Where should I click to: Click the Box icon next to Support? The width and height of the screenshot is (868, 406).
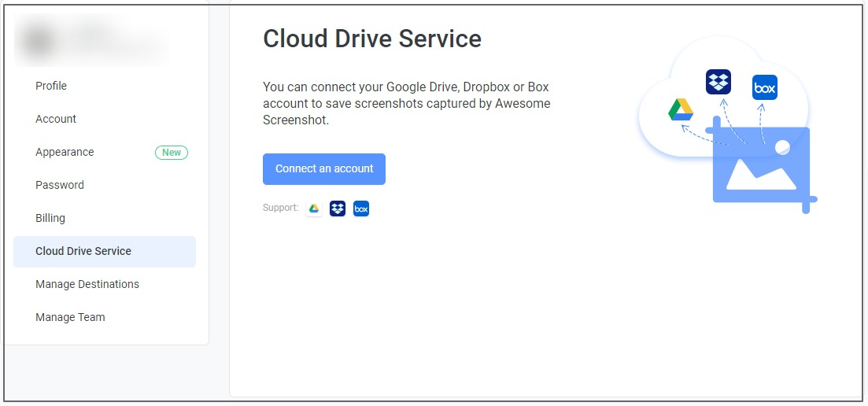pos(361,209)
